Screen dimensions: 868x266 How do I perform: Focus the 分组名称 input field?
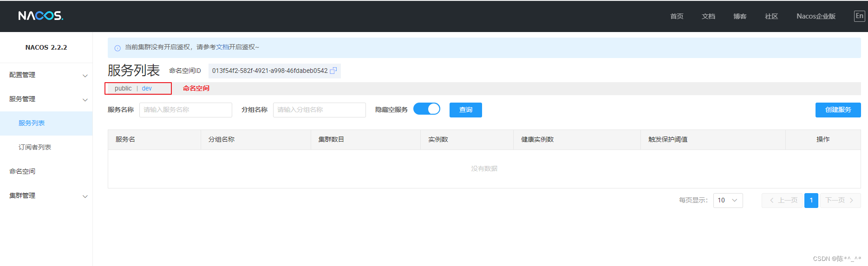click(x=320, y=110)
